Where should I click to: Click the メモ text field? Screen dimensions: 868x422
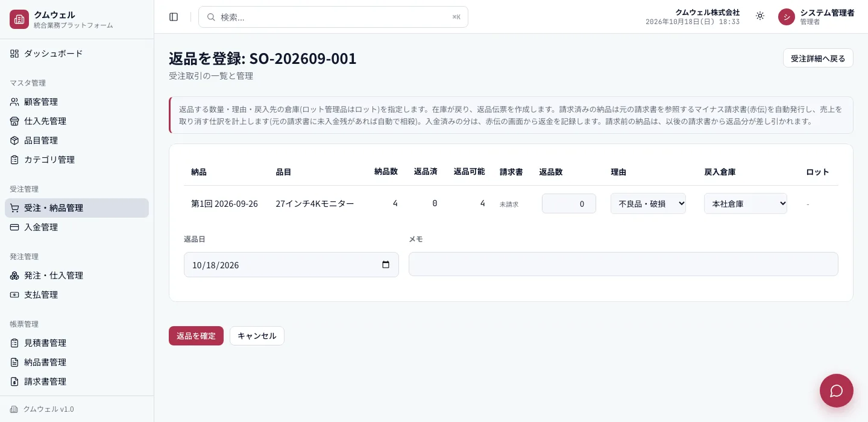[x=623, y=264]
